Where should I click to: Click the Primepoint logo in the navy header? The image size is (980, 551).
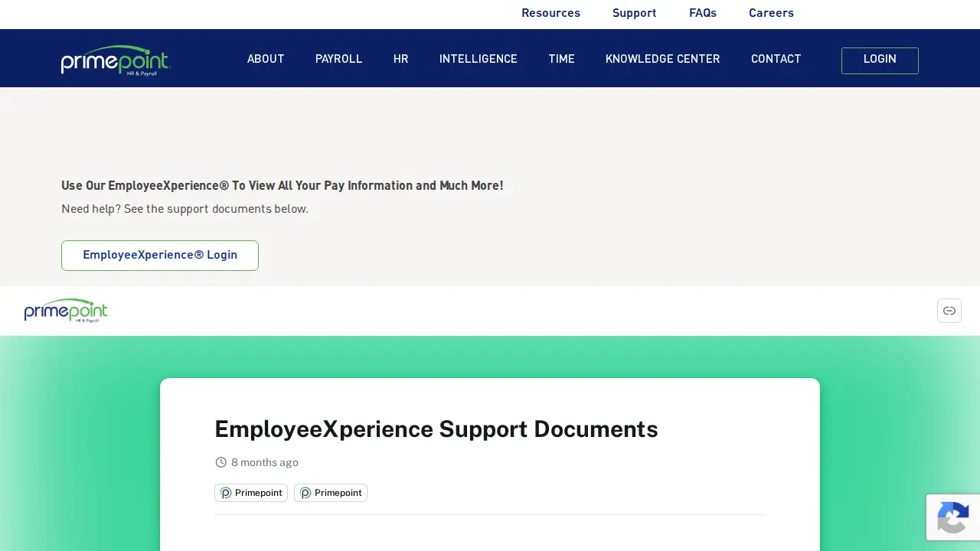point(116,60)
